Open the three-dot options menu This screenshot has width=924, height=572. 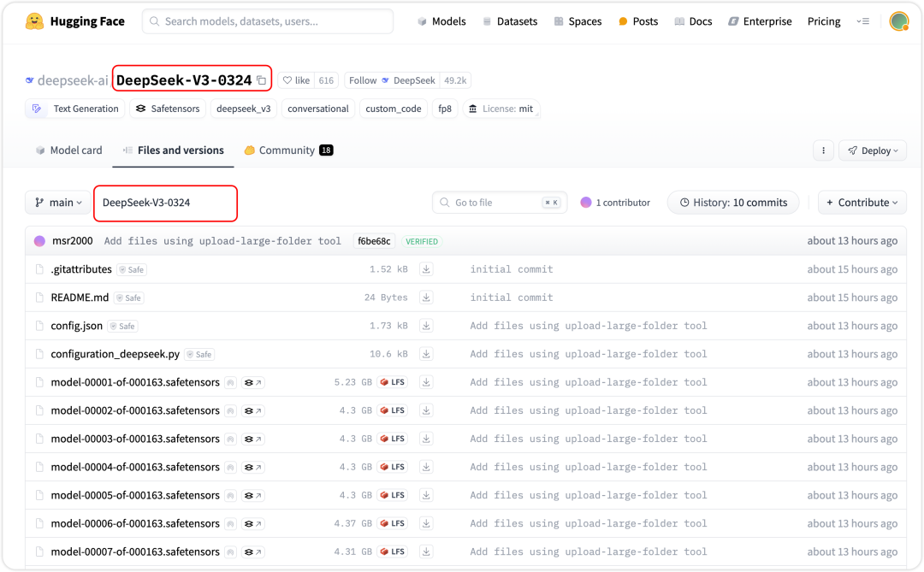click(822, 150)
